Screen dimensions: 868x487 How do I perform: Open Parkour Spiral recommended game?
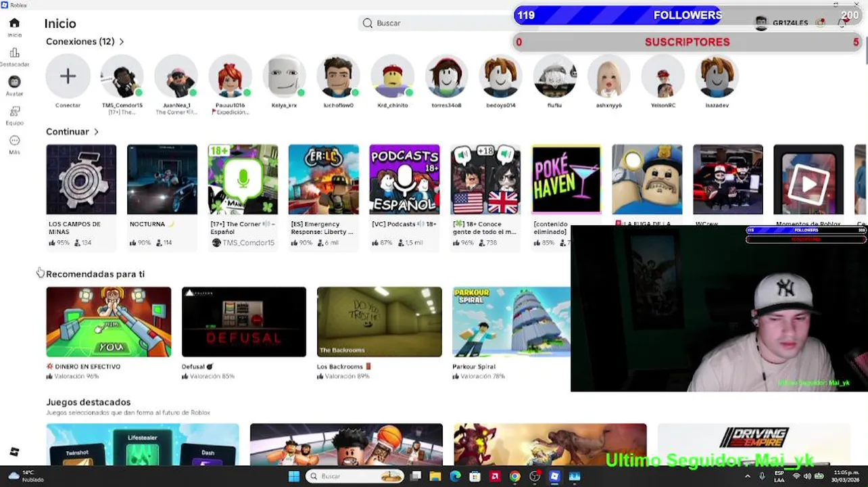click(512, 322)
